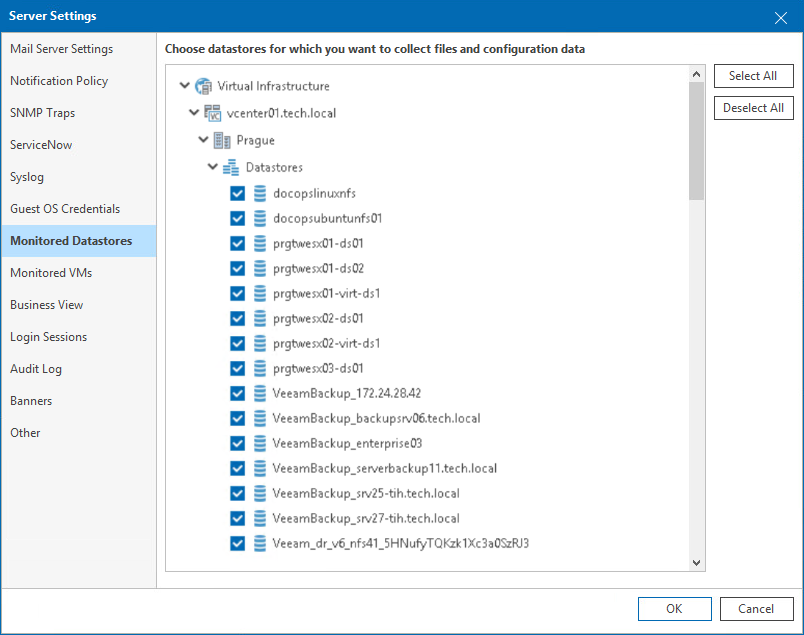Image resolution: width=804 pixels, height=635 pixels.
Task: Disable collection for VeeamBackup_172.24.28.42
Action: click(x=237, y=392)
